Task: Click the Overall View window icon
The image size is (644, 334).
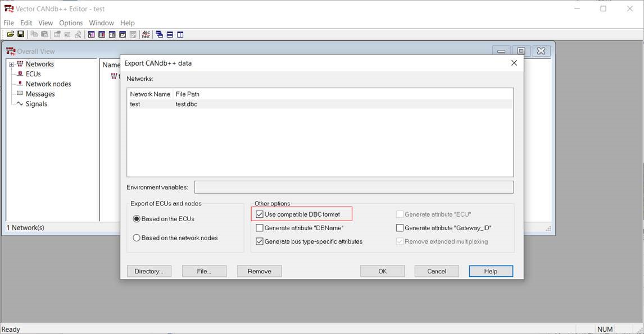Action: click(x=11, y=51)
